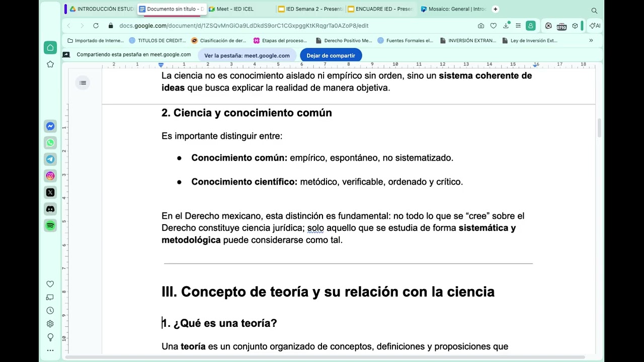
Task: Open Importado de Interne... bookmark folder
Action: point(96,41)
